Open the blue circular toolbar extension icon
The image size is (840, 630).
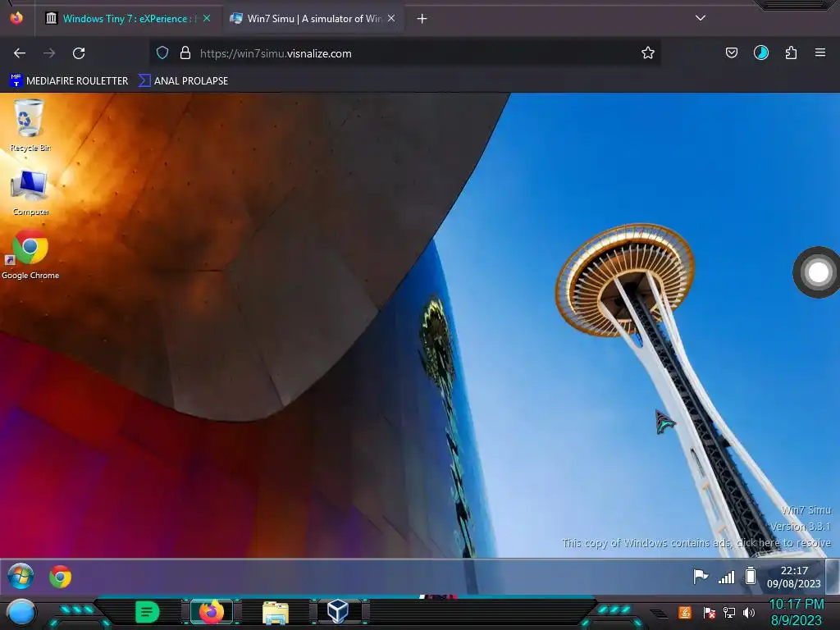click(761, 52)
